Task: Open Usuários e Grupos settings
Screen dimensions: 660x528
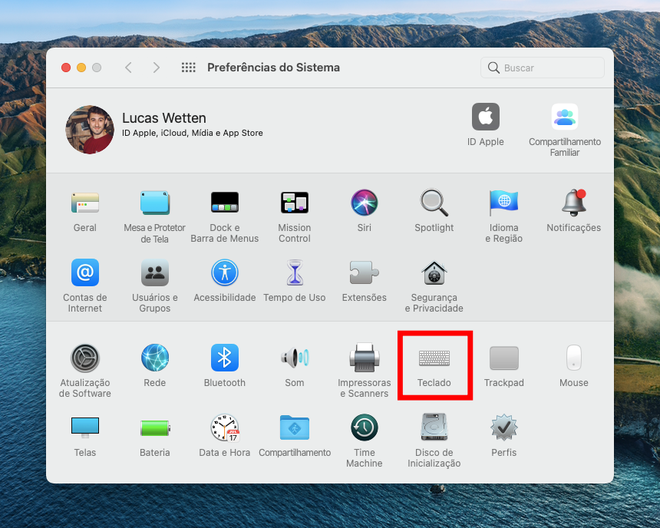Action: pos(154,273)
